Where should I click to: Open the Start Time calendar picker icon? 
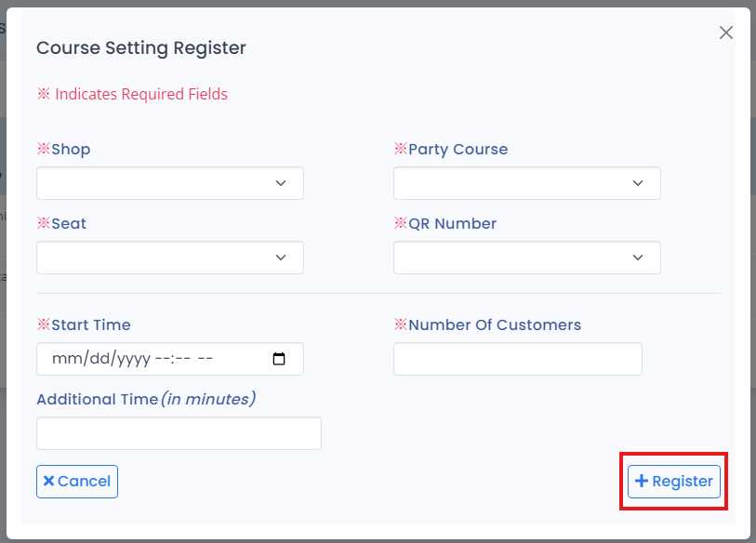280,359
